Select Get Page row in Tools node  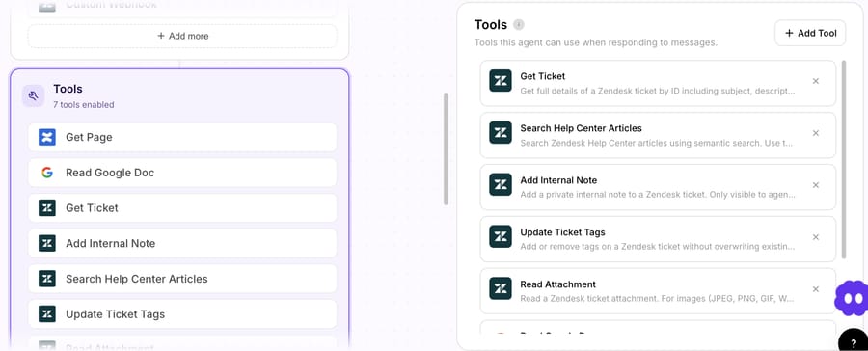click(182, 137)
